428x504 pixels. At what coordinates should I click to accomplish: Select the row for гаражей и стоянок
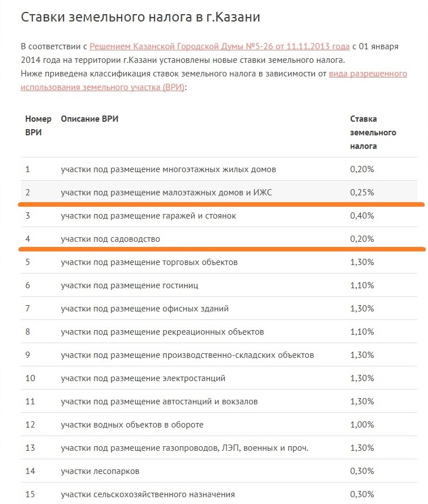point(219,215)
